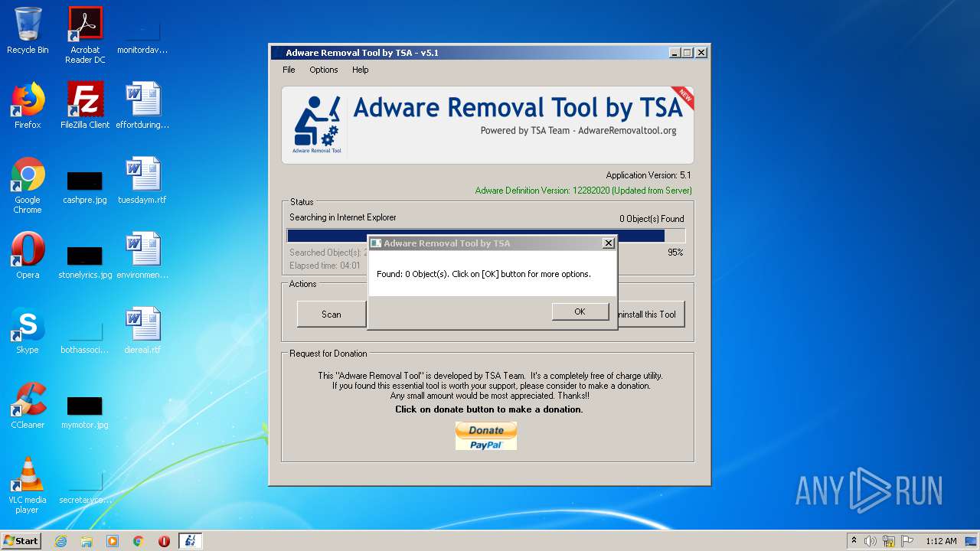Launch Firefox from the desktop
Viewport: 980px width, 551px height.
(28, 106)
